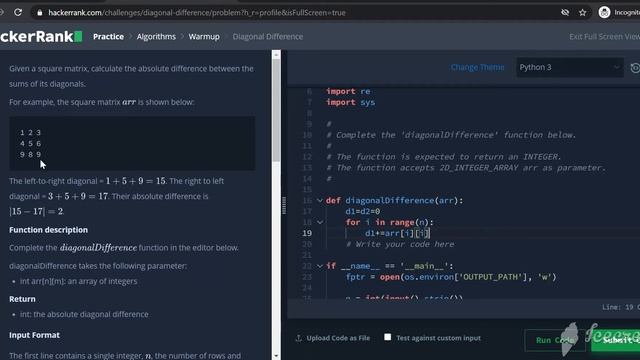Select Diagonal Difference breadcrumb item
The width and height of the screenshot is (640, 360).
tap(268, 37)
